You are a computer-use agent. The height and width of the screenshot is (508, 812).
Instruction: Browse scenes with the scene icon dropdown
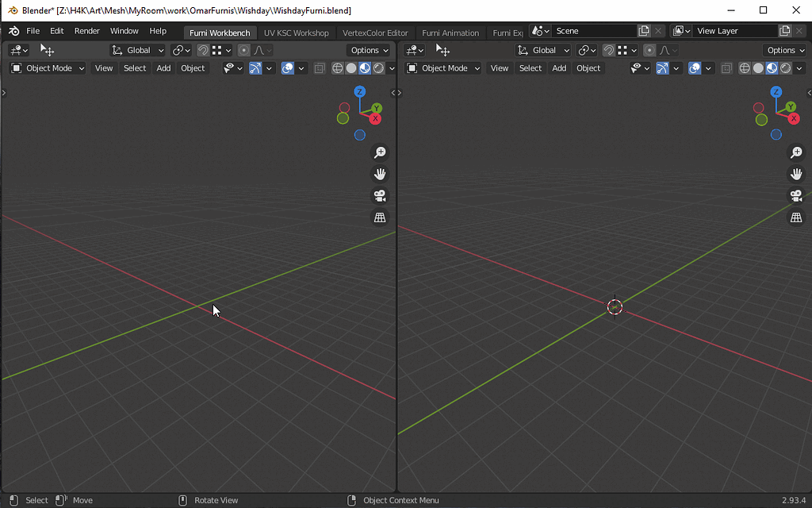coord(540,31)
